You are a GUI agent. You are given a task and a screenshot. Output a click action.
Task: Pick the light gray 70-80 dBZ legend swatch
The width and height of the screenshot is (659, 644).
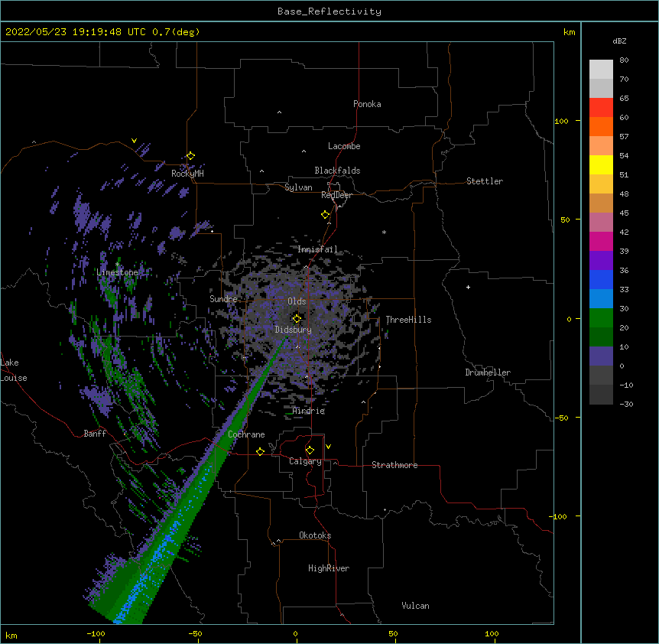(601, 70)
